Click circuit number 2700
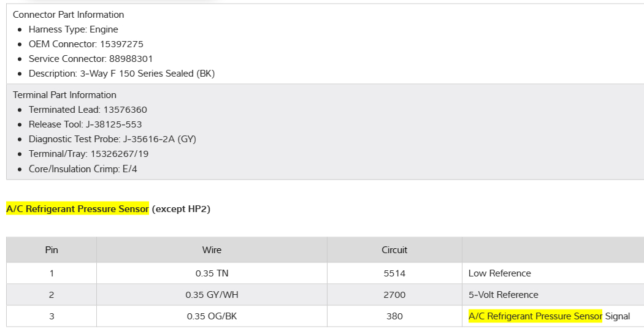The image size is (644, 331). [394, 295]
